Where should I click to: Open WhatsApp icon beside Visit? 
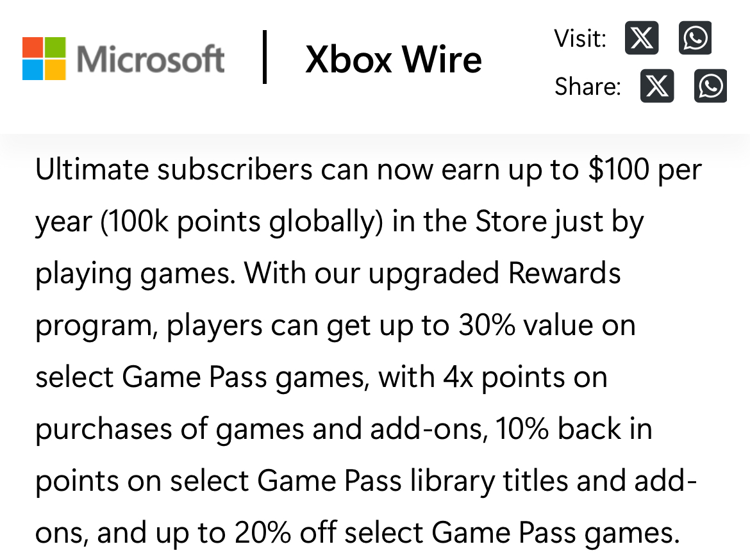point(695,38)
